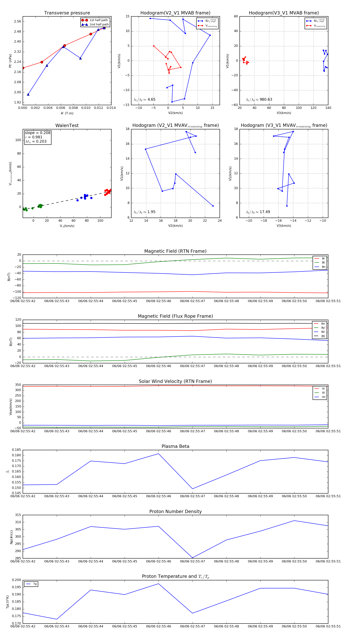This screenshot has width=351, height=644.
Task: Click the 'Hodogram (V2_V1 MVAV remaining frame)' title
Action: point(175,125)
